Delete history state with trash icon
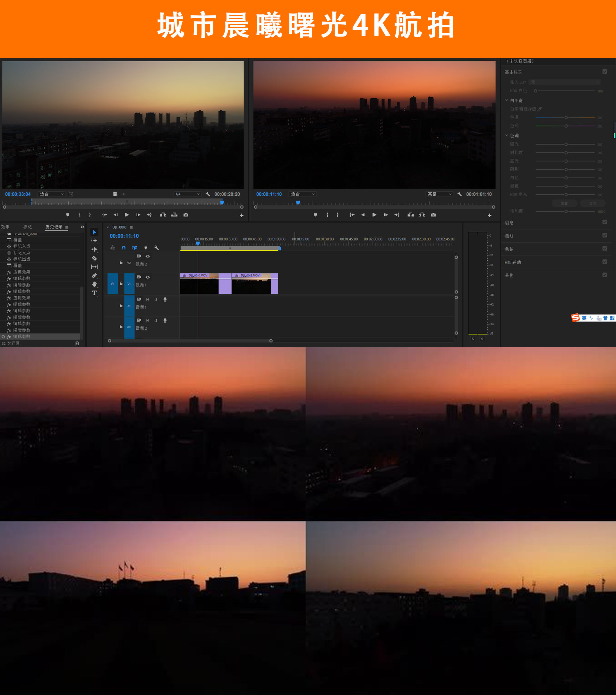 77,343
